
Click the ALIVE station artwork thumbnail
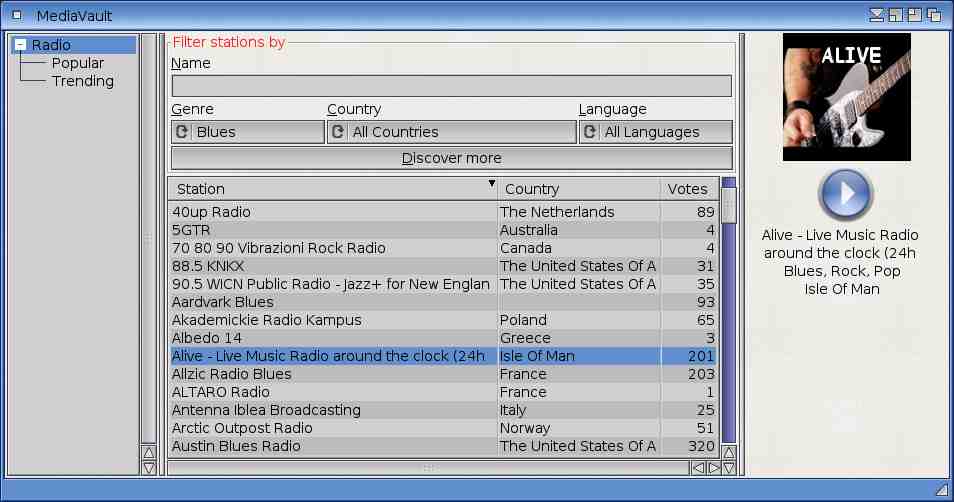point(846,97)
